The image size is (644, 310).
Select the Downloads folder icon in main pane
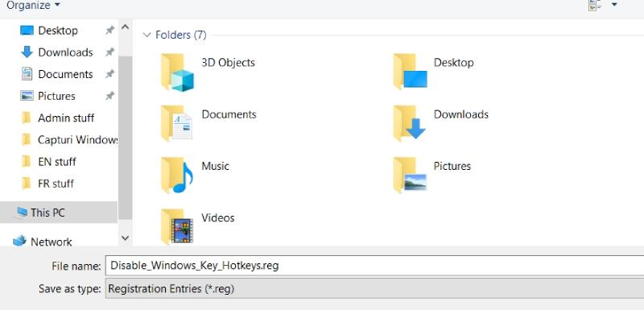tap(409, 123)
